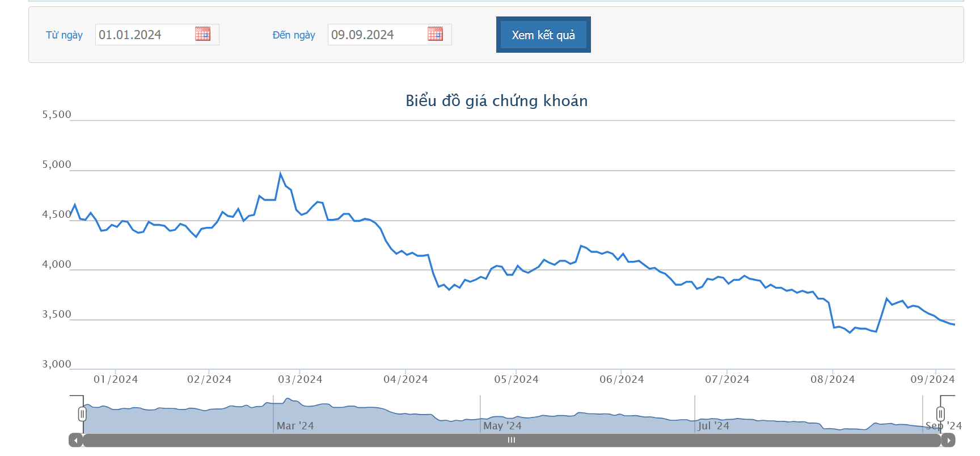Click the 01/2024 x-axis label
The width and height of the screenshot is (980, 456).
(116, 379)
